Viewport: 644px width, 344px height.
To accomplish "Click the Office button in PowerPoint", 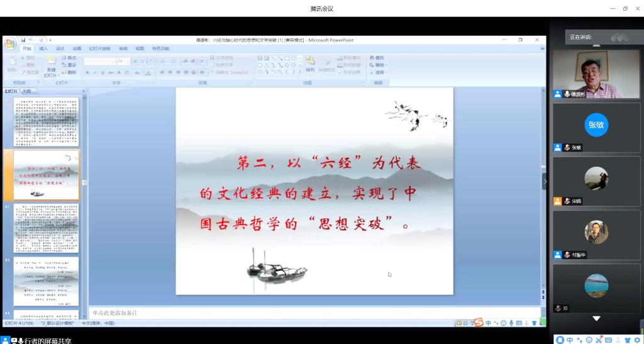I will (x=10, y=43).
